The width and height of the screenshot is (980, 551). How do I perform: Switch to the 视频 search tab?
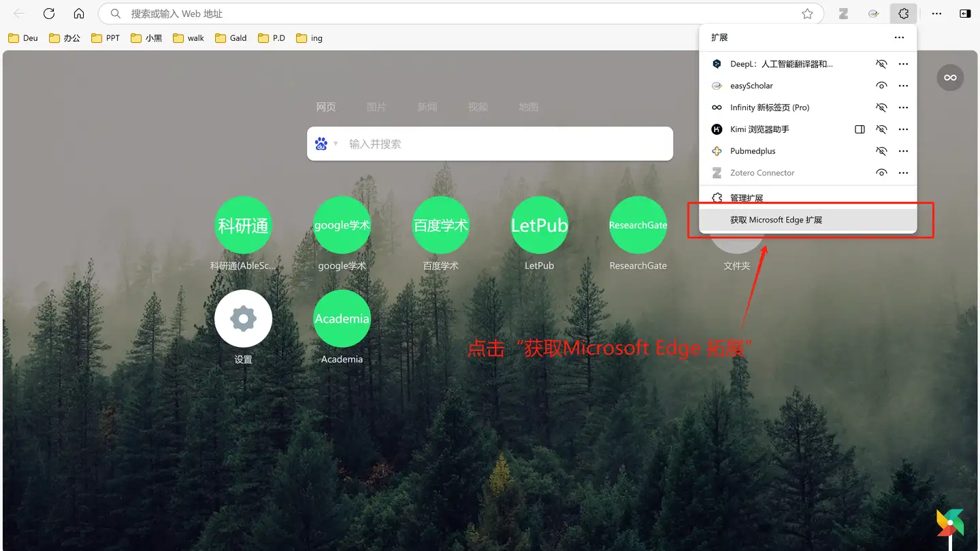[x=478, y=107]
